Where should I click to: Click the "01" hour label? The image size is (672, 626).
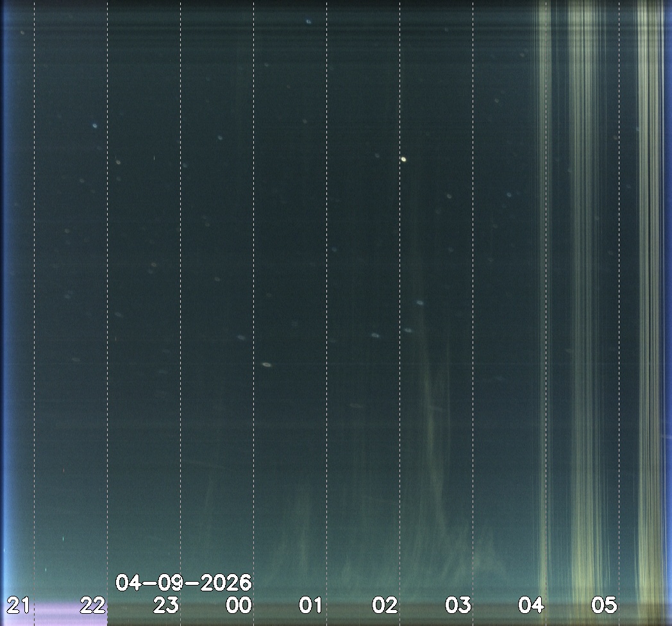click(x=312, y=605)
